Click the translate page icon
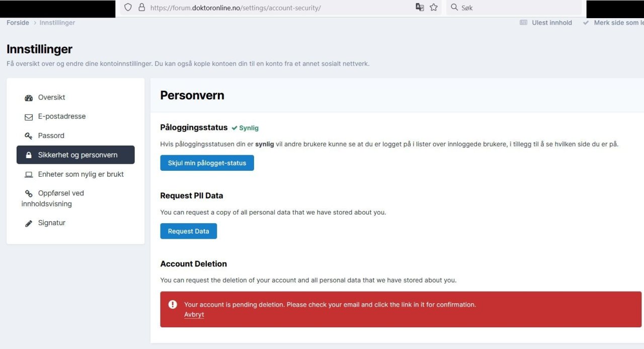Viewport: 644px width, 349px height. [x=420, y=8]
